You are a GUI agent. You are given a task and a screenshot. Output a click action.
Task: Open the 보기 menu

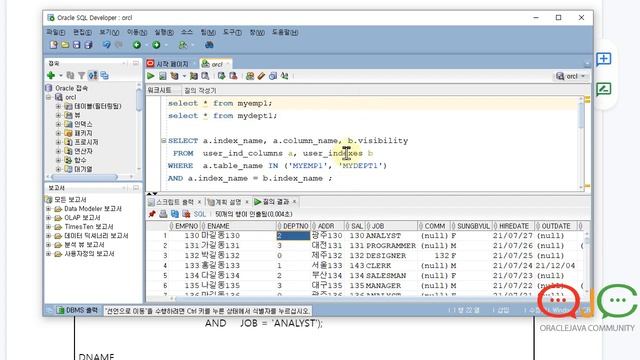[x=109, y=32]
